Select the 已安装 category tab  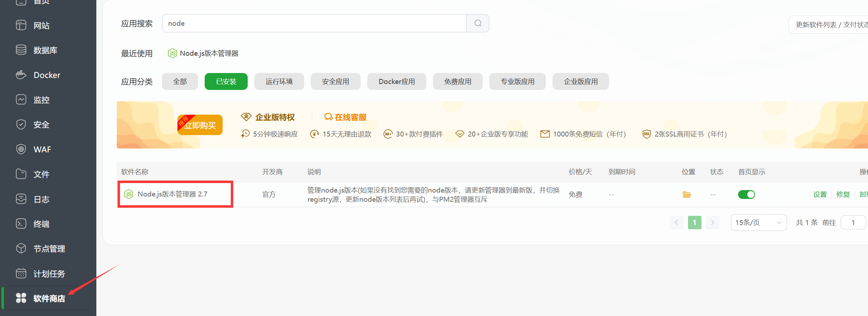point(226,81)
